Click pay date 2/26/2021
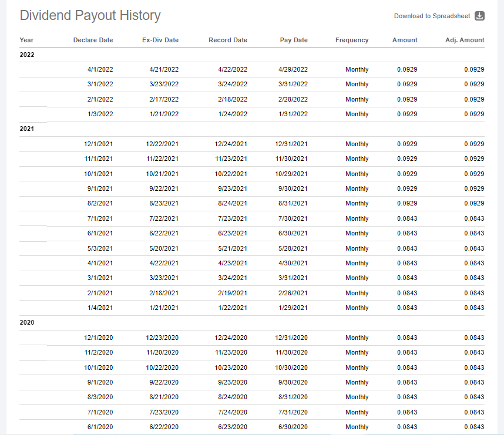The width and height of the screenshot is (504, 435). tap(293, 293)
